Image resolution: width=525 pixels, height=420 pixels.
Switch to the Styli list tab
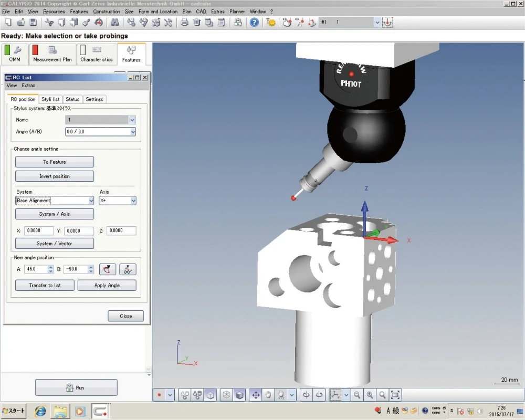(x=50, y=99)
